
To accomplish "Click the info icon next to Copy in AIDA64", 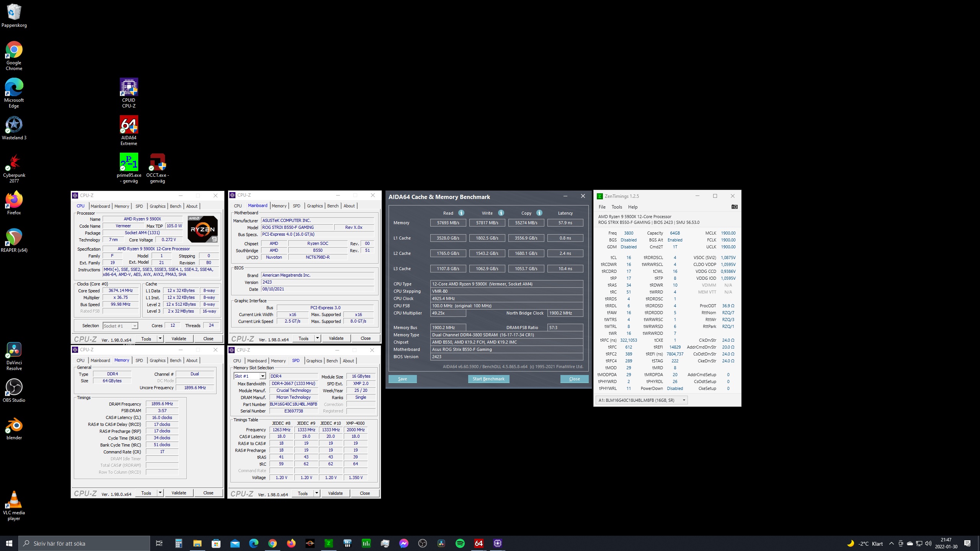I will (x=539, y=213).
